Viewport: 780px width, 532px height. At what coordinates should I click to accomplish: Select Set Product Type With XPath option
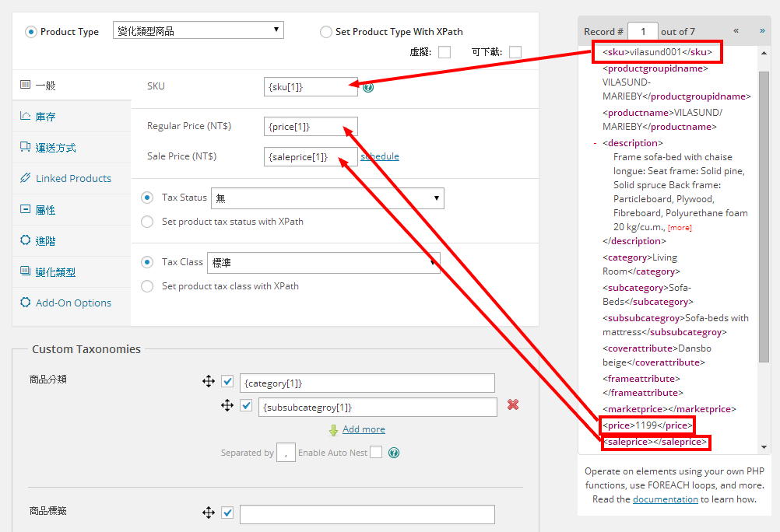point(326,32)
